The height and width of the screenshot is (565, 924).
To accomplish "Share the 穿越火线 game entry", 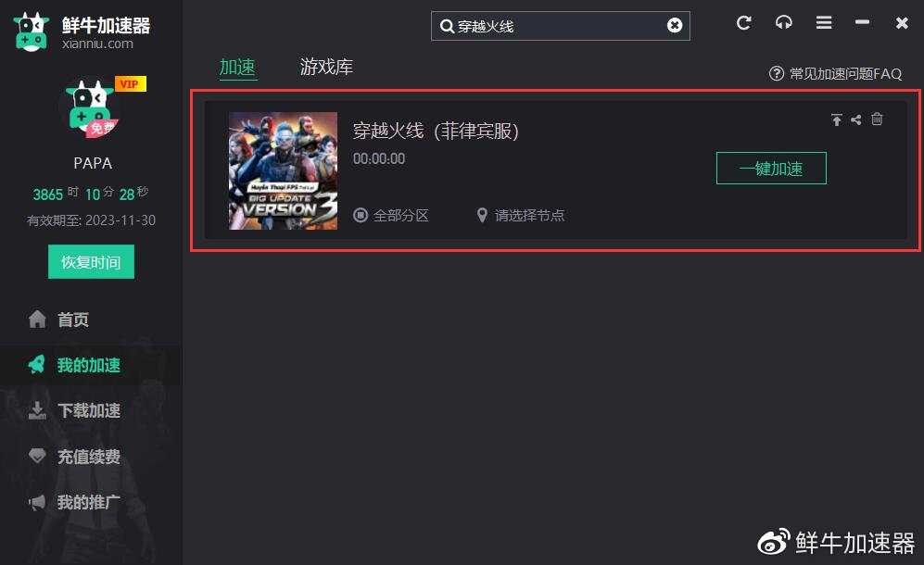I will (855, 119).
